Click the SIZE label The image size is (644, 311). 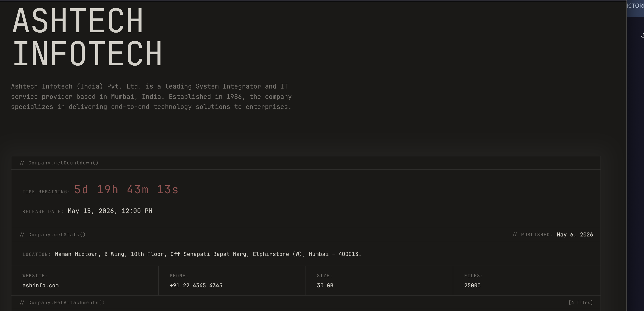tap(325, 276)
